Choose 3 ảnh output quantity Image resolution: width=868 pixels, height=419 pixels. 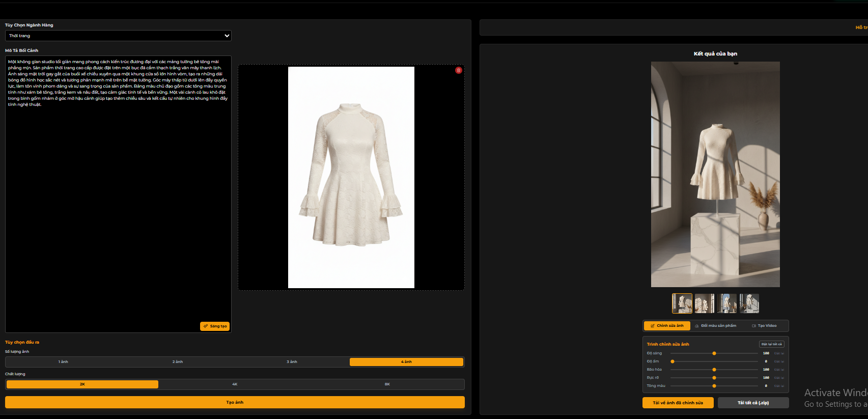coord(292,362)
